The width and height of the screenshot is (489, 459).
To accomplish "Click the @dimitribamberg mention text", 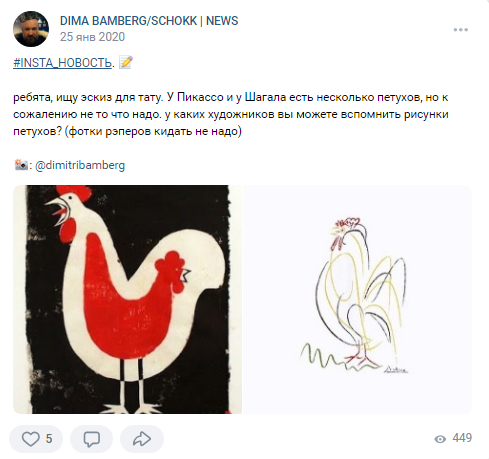I will pyautogui.click(x=80, y=165).
